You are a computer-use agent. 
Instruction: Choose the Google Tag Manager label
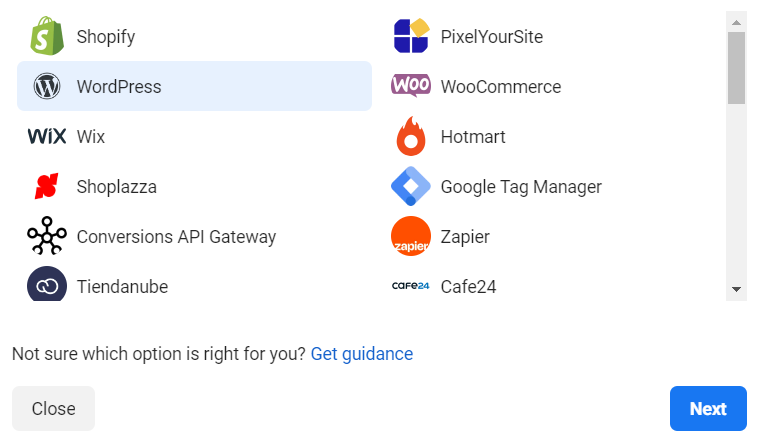pyautogui.click(x=521, y=187)
